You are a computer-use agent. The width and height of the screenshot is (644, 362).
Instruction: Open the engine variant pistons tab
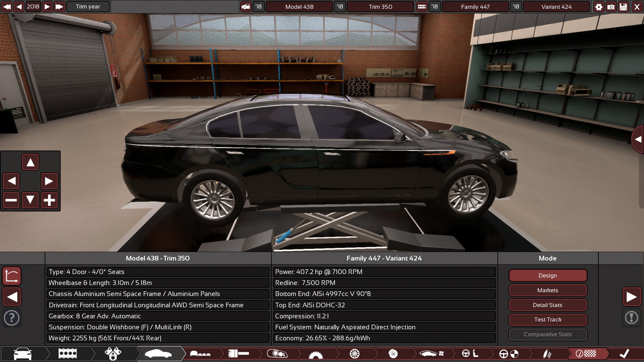click(113, 354)
